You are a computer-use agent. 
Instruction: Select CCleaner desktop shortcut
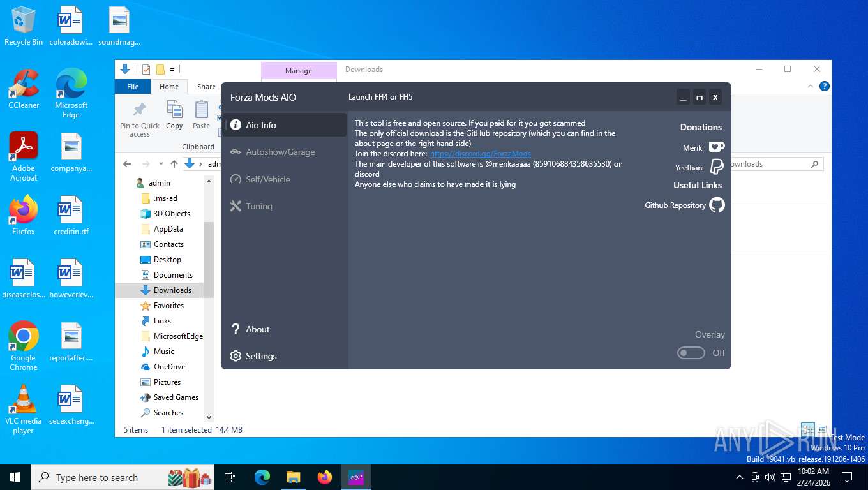(x=24, y=89)
